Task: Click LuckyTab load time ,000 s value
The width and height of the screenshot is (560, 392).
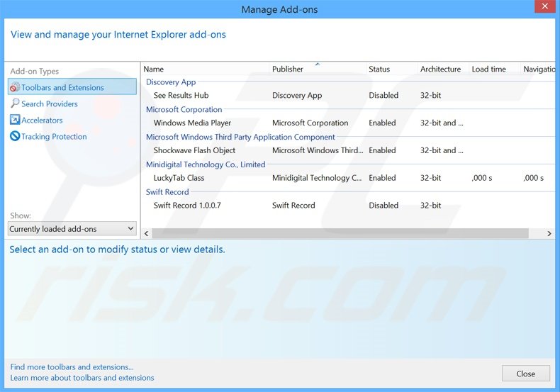Action: [482, 178]
